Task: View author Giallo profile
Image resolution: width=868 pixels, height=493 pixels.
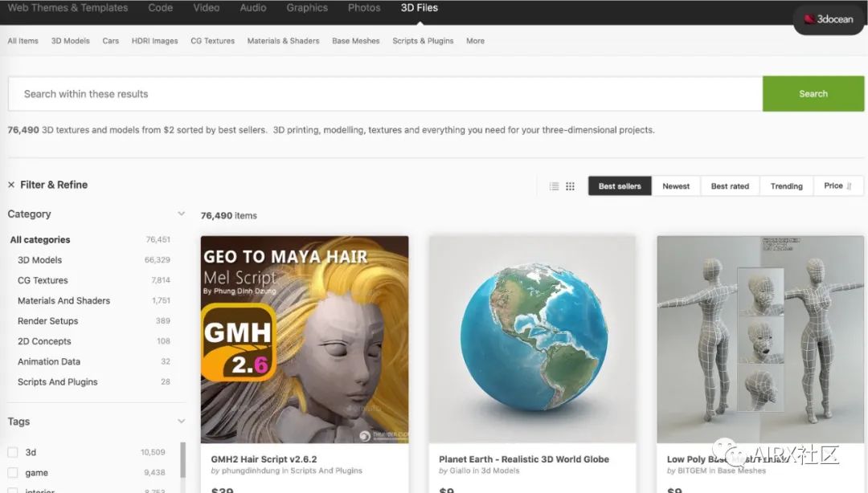Action: [460, 471]
